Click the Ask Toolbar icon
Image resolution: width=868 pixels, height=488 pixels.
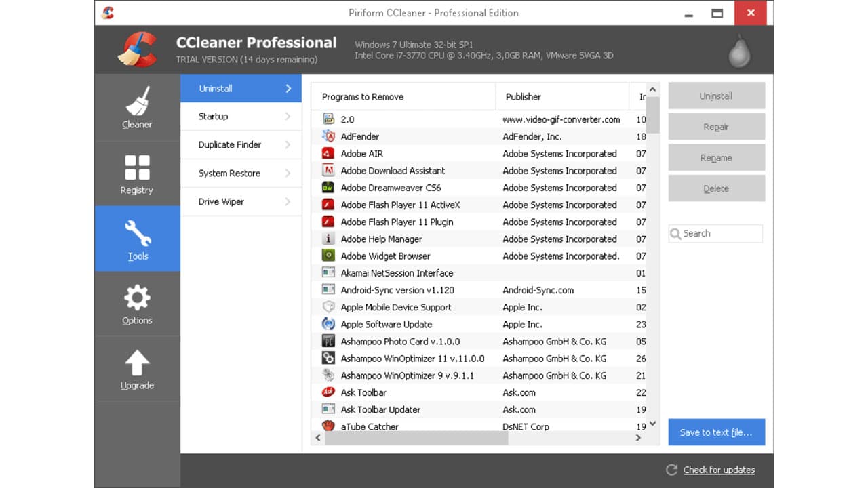point(328,392)
